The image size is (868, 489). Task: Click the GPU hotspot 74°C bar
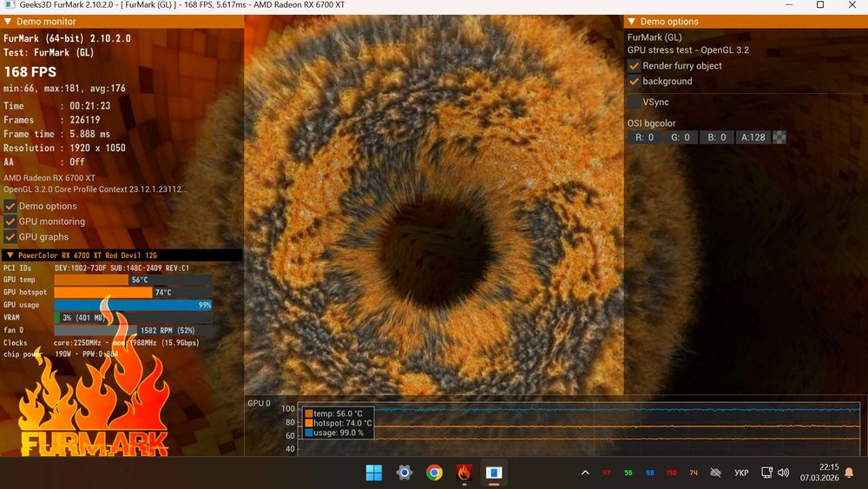[133, 293]
